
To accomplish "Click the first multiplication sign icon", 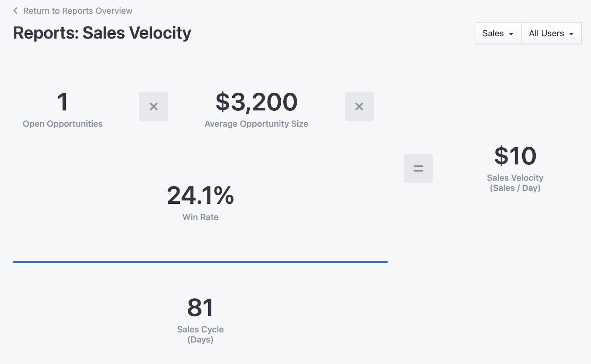I will point(154,107).
